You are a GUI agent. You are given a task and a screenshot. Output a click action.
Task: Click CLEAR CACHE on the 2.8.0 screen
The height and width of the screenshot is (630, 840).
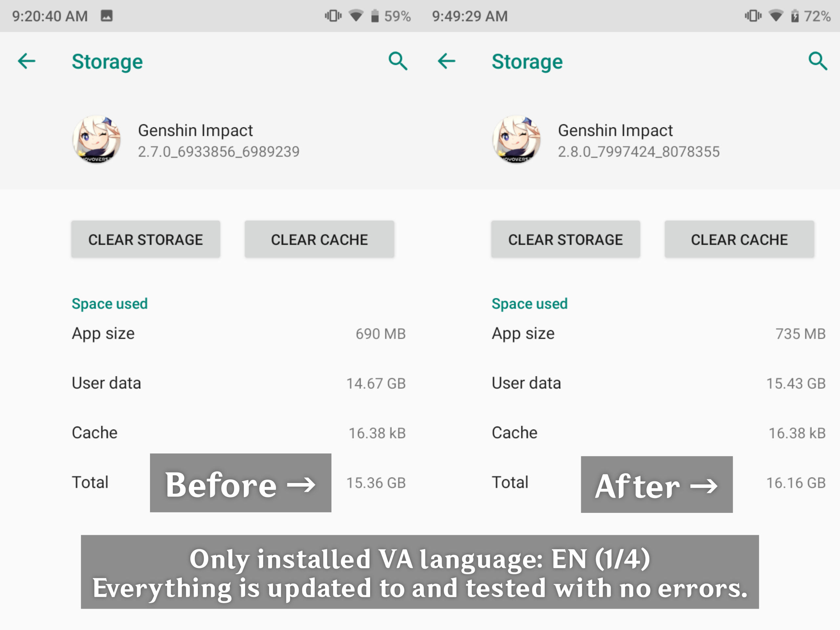(x=739, y=239)
